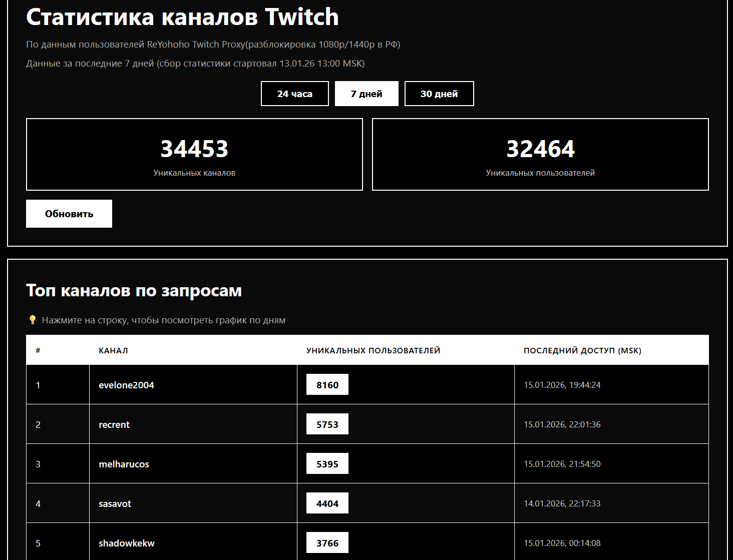
Task: Click rank number 2 in the table
Action: pyautogui.click(x=38, y=424)
